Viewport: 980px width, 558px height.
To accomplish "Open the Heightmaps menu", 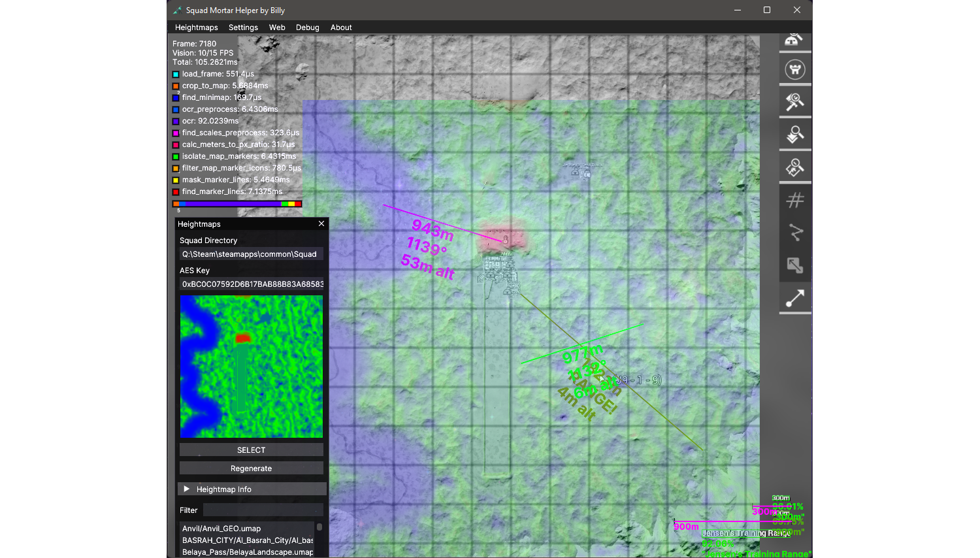I will pos(196,27).
